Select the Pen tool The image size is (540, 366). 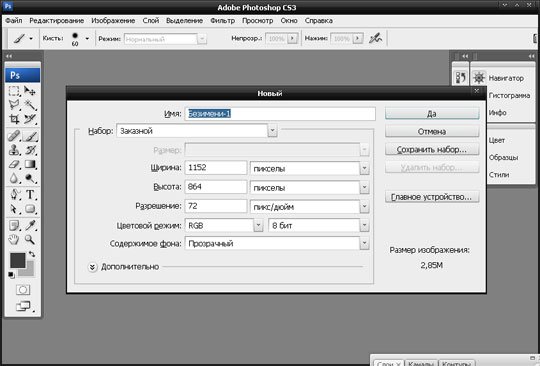coord(14,195)
